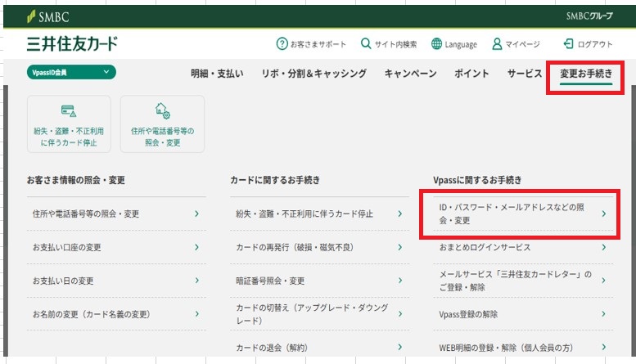Click chevron beside Vpass登録の解除
The width and height of the screenshot is (636, 364).
pyautogui.click(x=604, y=314)
